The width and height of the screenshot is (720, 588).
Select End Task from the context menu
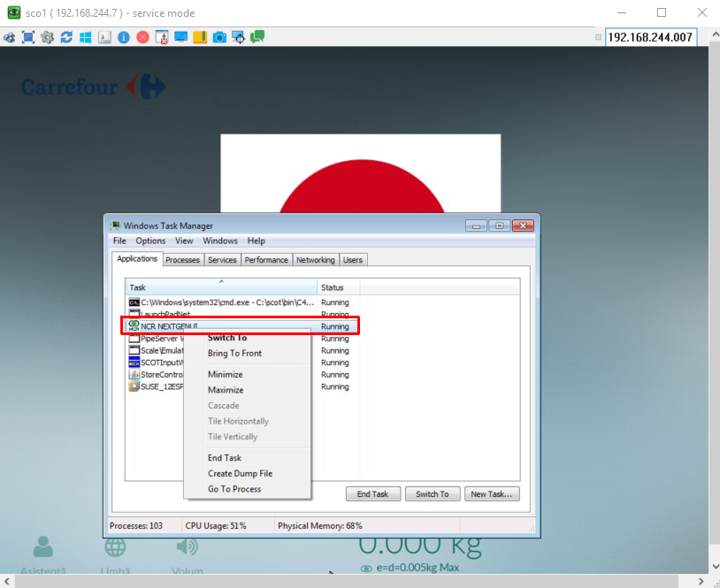point(224,458)
